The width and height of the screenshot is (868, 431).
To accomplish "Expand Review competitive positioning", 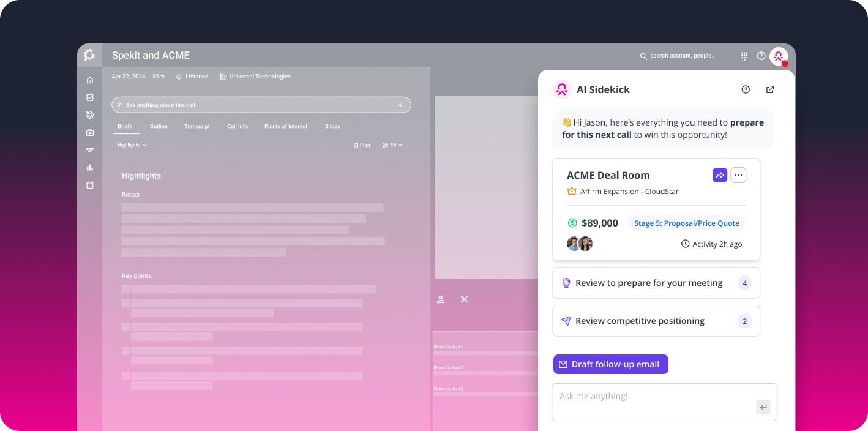I will (x=656, y=321).
